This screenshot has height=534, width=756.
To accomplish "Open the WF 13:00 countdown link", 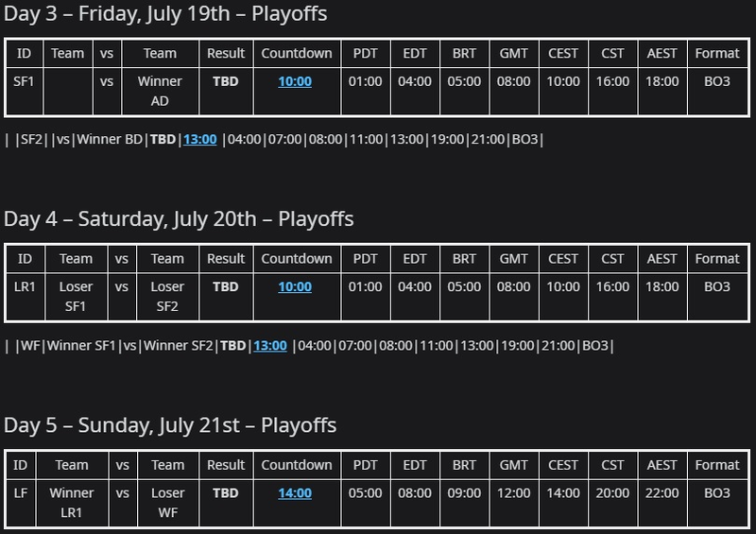I will coord(270,346).
